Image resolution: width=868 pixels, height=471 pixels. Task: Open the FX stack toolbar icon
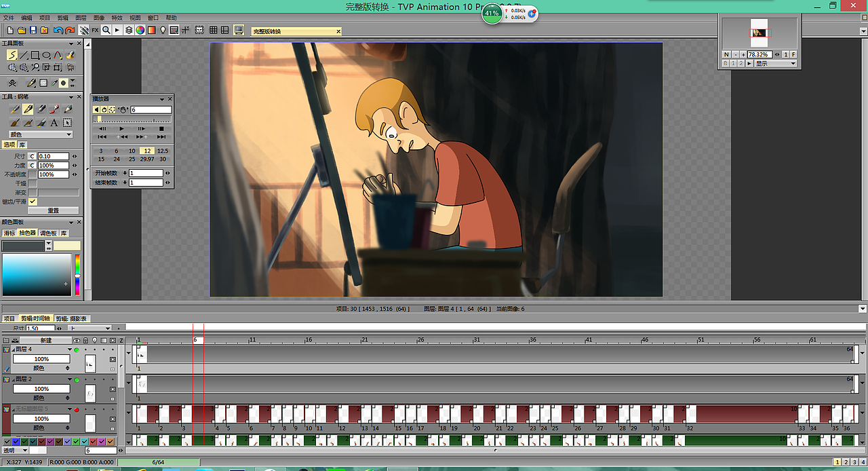click(95, 30)
